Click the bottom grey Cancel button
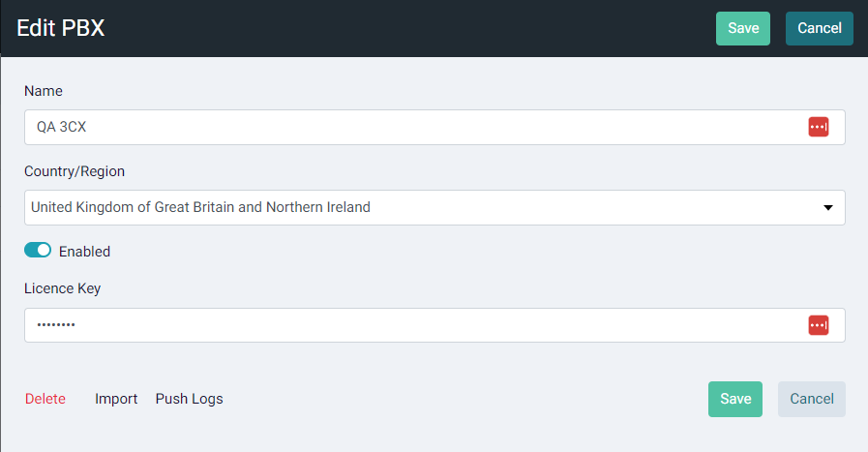868x452 pixels. point(811,399)
